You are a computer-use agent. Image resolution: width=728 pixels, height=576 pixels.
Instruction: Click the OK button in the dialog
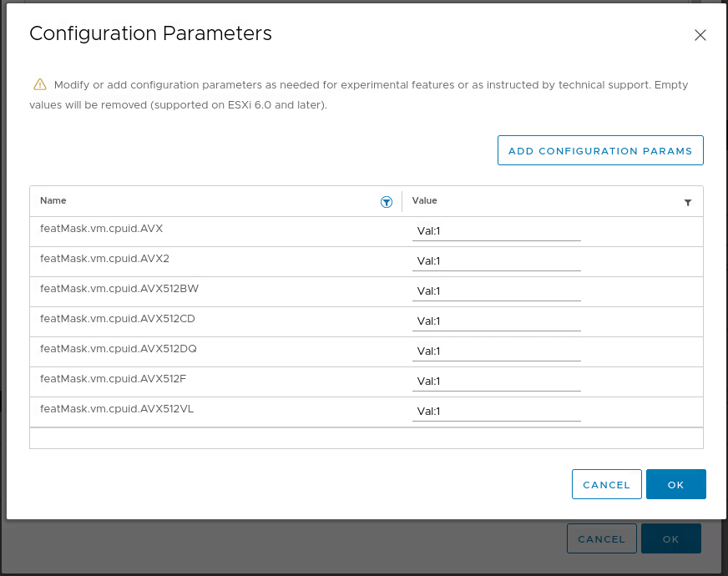(x=675, y=484)
